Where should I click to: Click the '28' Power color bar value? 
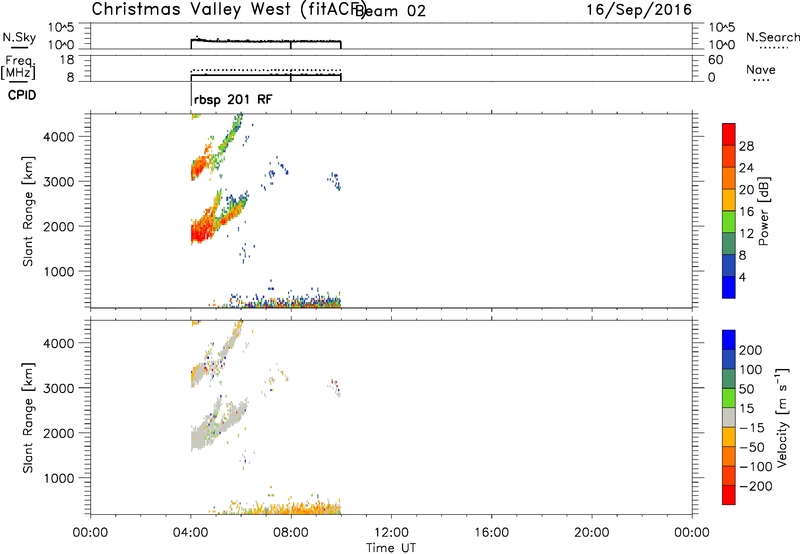point(746,146)
